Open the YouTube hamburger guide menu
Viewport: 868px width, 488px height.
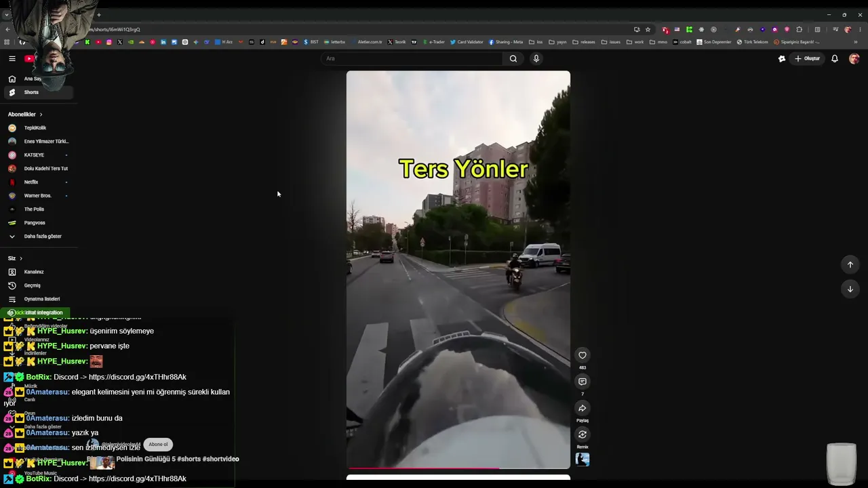(x=12, y=59)
